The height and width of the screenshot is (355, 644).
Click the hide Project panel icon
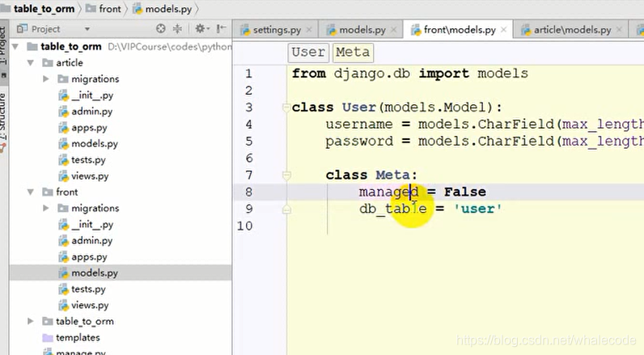click(x=221, y=28)
